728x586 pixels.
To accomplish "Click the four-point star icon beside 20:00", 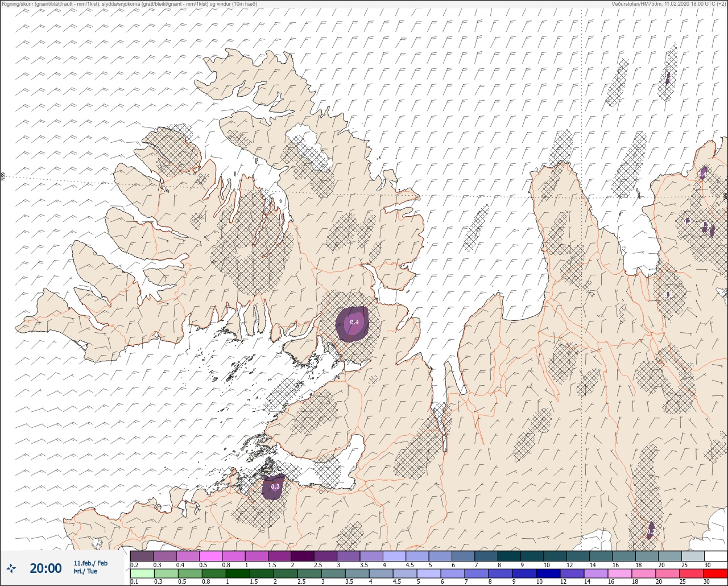I will click(11, 567).
